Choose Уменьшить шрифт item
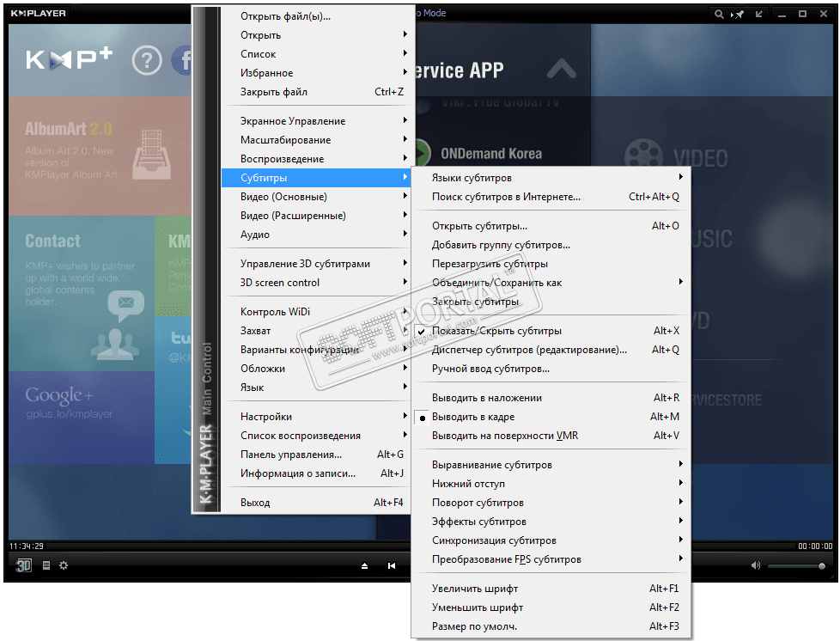 [x=551, y=607]
